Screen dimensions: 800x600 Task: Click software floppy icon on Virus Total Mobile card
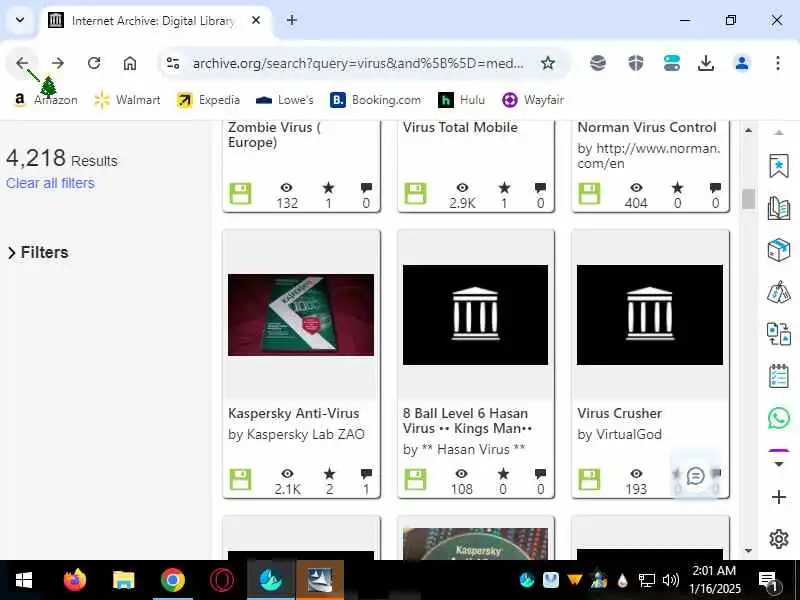(415, 194)
